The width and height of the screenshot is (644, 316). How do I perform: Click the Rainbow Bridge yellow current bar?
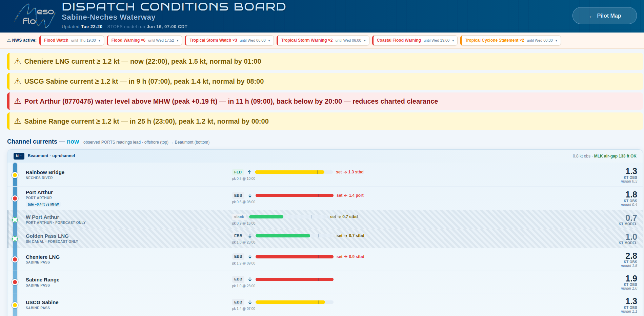(289, 172)
